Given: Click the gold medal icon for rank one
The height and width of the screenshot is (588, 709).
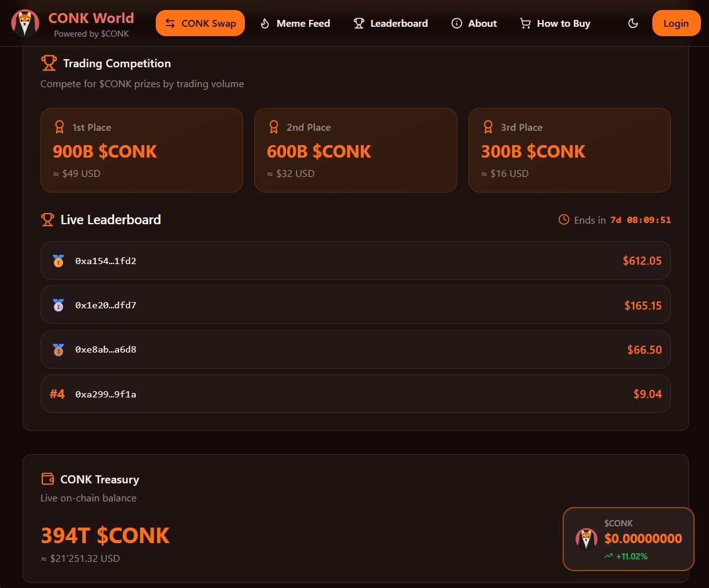Looking at the screenshot, I should [x=59, y=261].
